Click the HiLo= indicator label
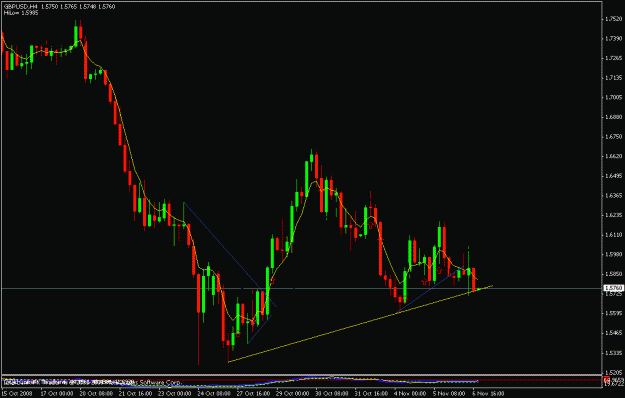Viewport: 625px width, 398px height. click(x=21, y=13)
